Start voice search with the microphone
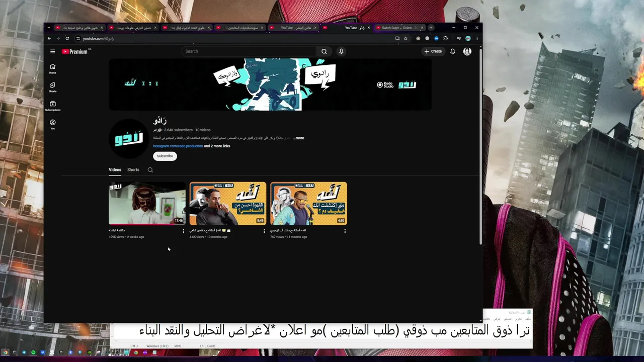 point(341,51)
